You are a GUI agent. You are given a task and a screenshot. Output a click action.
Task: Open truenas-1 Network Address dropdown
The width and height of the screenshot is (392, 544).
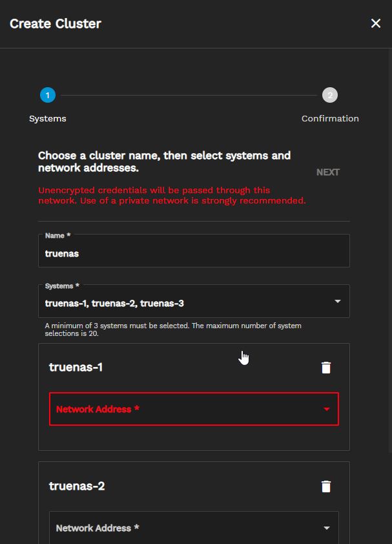coord(194,409)
